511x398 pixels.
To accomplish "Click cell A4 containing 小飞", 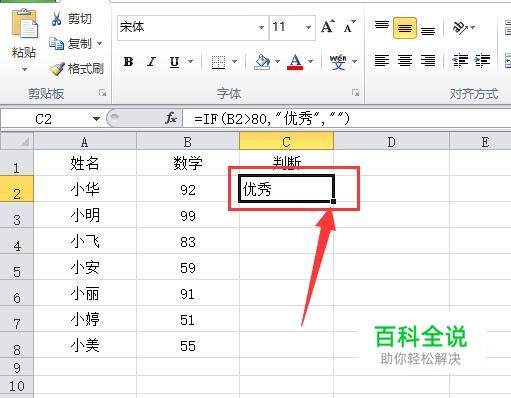I will (85, 241).
